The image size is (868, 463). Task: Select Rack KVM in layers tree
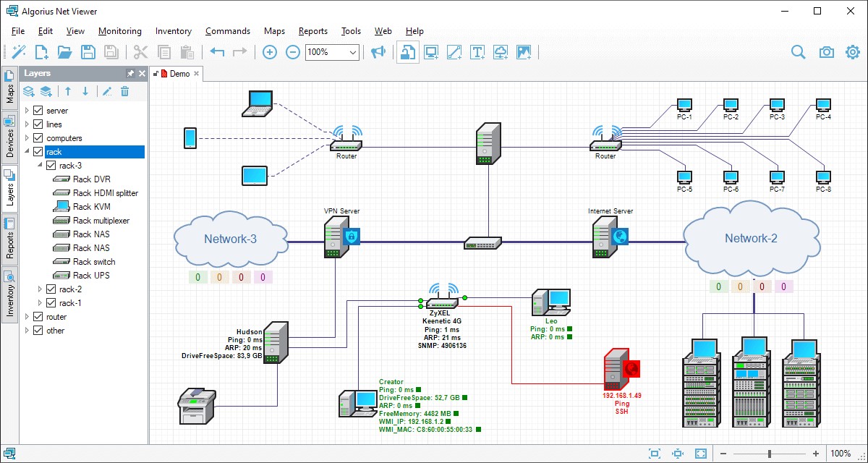pyautogui.click(x=91, y=207)
